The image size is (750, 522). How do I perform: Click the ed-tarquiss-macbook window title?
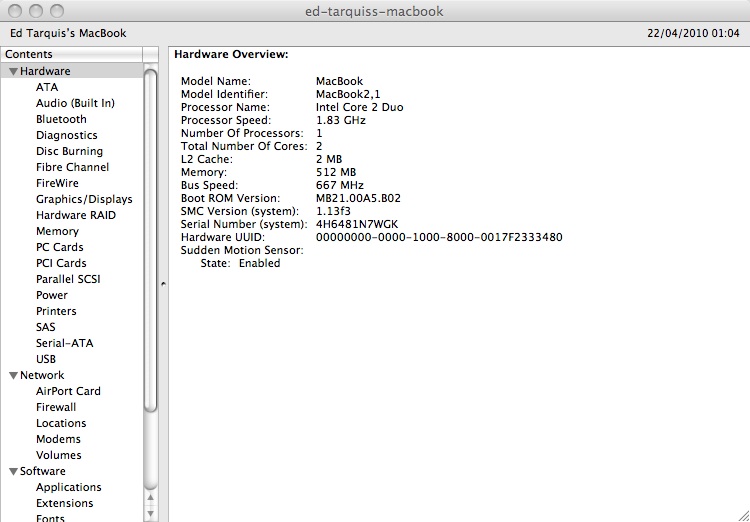375,11
